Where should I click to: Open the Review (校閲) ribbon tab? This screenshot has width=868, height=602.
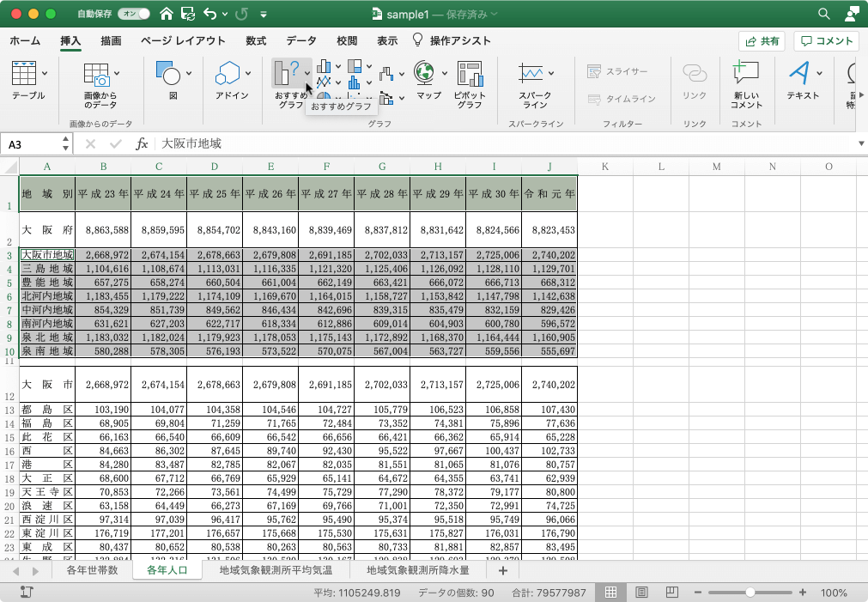[347, 41]
